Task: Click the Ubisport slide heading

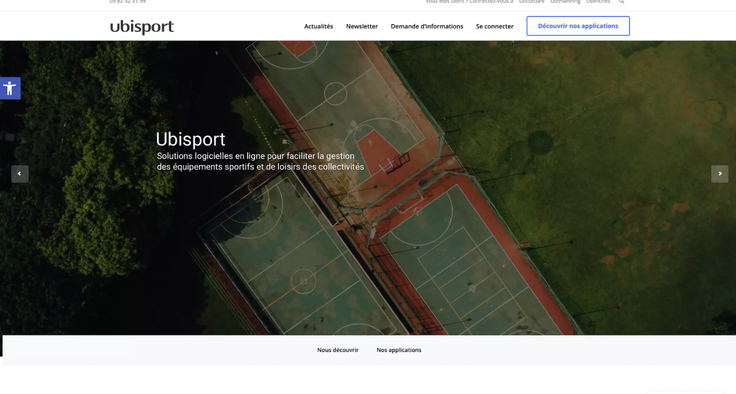Action: 191,139
